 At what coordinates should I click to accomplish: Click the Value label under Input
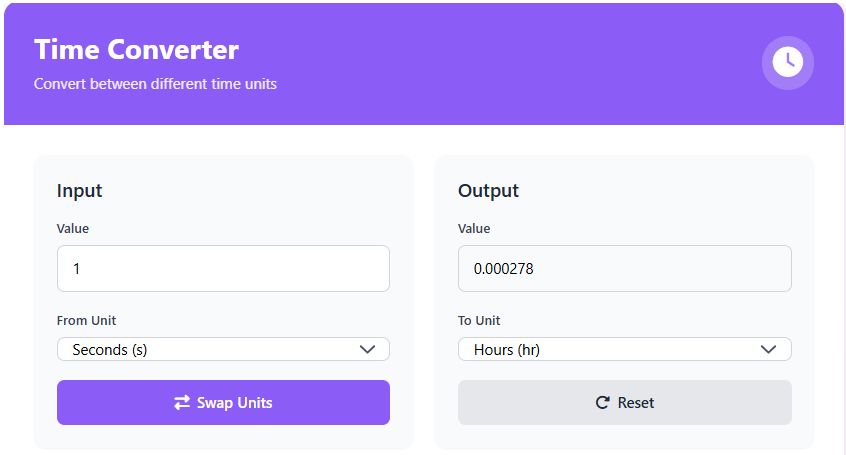coord(73,229)
